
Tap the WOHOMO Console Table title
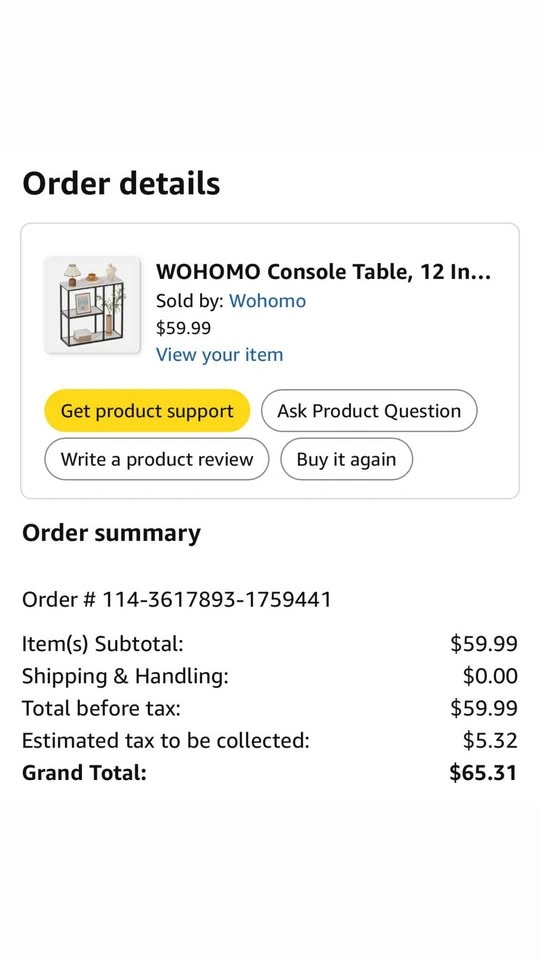tap(323, 271)
